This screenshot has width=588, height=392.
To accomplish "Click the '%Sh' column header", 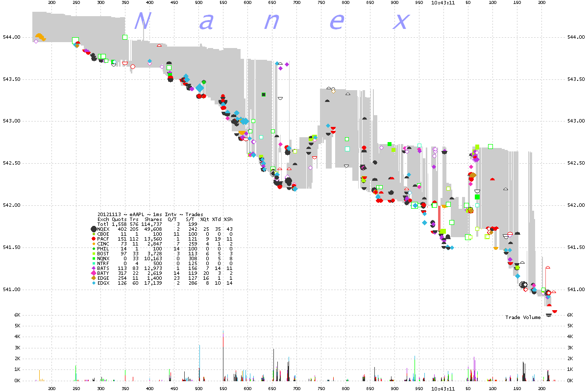I will click(228, 220).
